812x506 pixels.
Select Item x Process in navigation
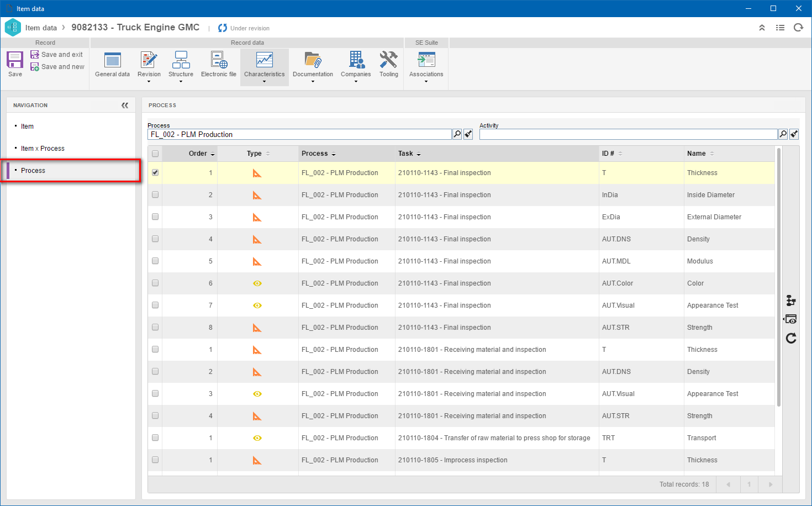43,149
